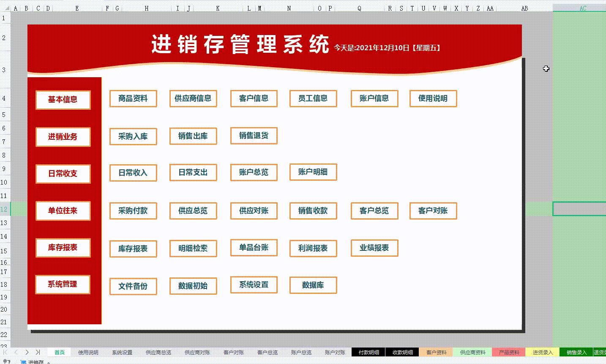The height and width of the screenshot is (364, 606).
Task: Jump to last sheet with arrow
Action: point(38,352)
